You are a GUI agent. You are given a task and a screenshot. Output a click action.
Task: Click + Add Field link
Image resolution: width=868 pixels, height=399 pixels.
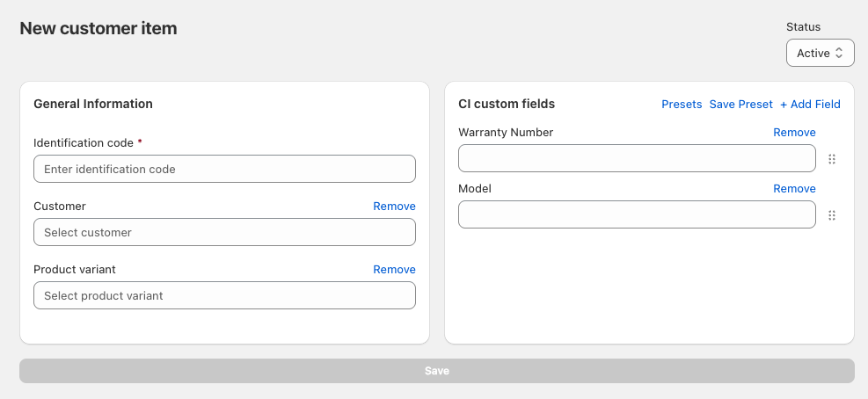pyautogui.click(x=810, y=105)
